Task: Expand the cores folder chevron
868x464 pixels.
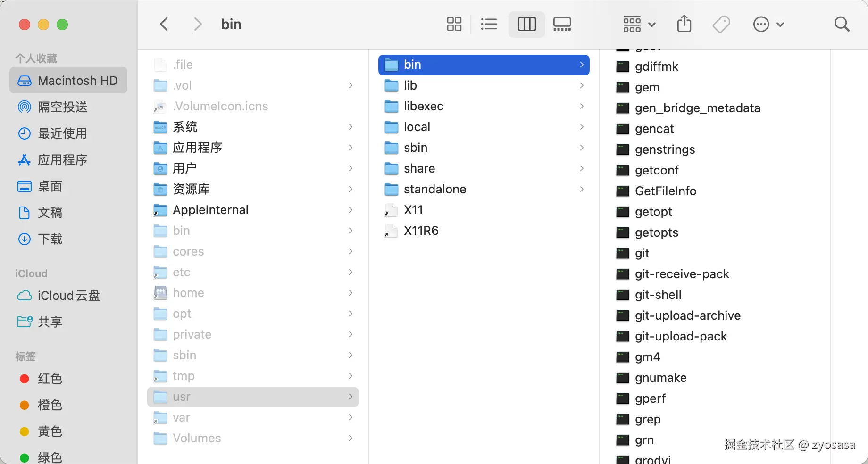Action: [x=350, y=251]
